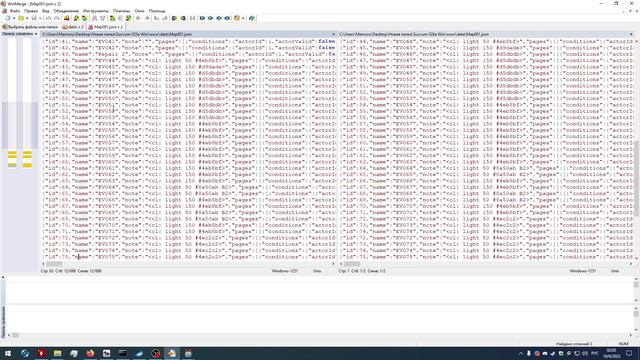Click the right pane vertical scrollbar thumb
Image resolution: width=640 pixels, height=360 pixels.
tap(636, 178)
